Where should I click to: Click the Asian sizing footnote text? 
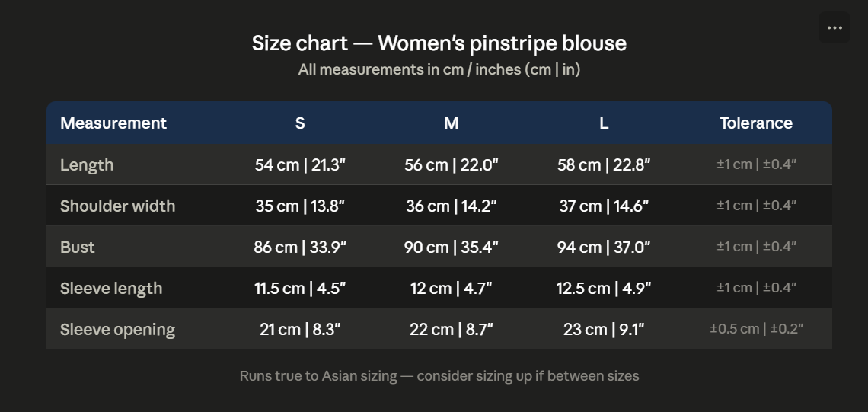pyautogui.click(x=439, y=376)
